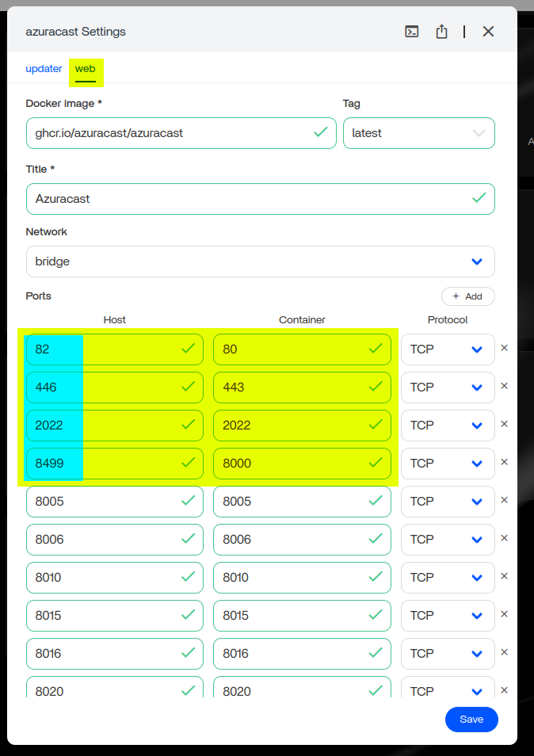Click the Add port button

pyautogui.click(x=467, y=296)
